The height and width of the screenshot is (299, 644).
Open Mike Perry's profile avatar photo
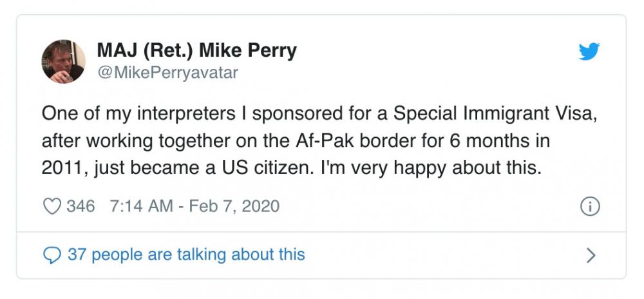(63, 62)
